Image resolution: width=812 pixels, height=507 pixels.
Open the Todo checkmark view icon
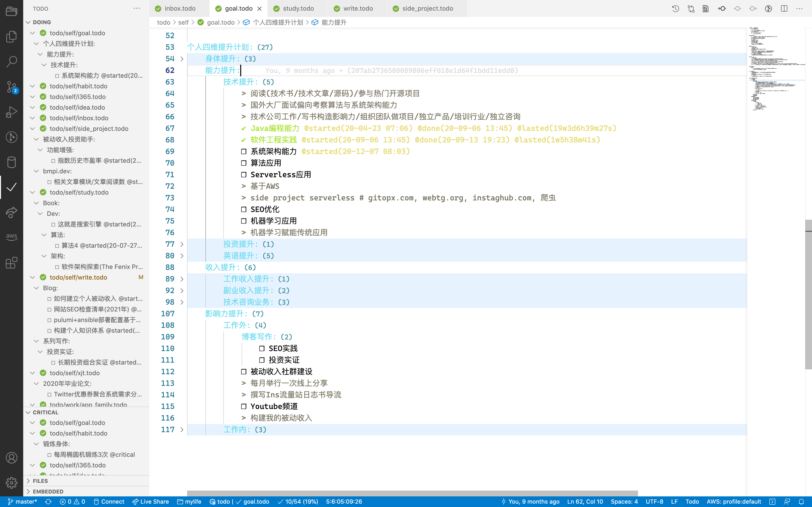click(x=11, y=187)
